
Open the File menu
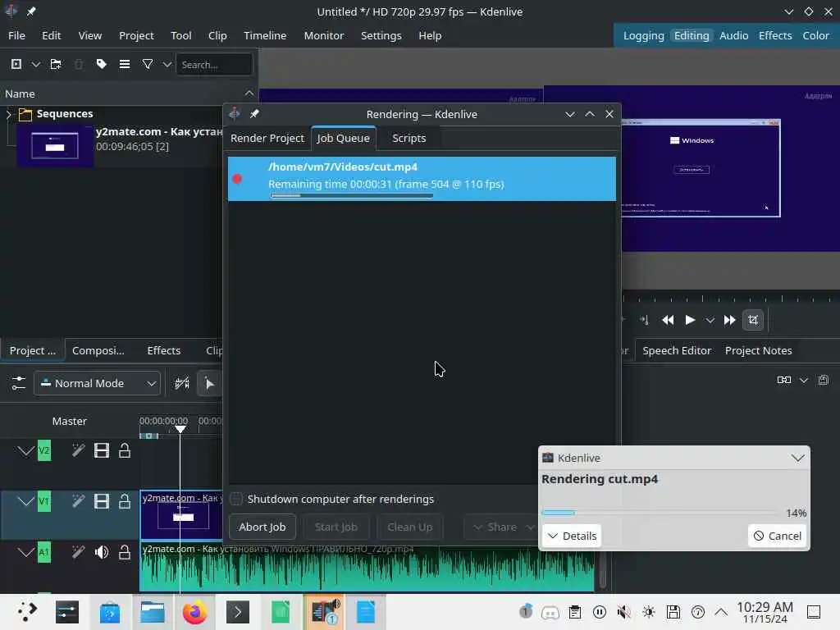coord(16,35)
